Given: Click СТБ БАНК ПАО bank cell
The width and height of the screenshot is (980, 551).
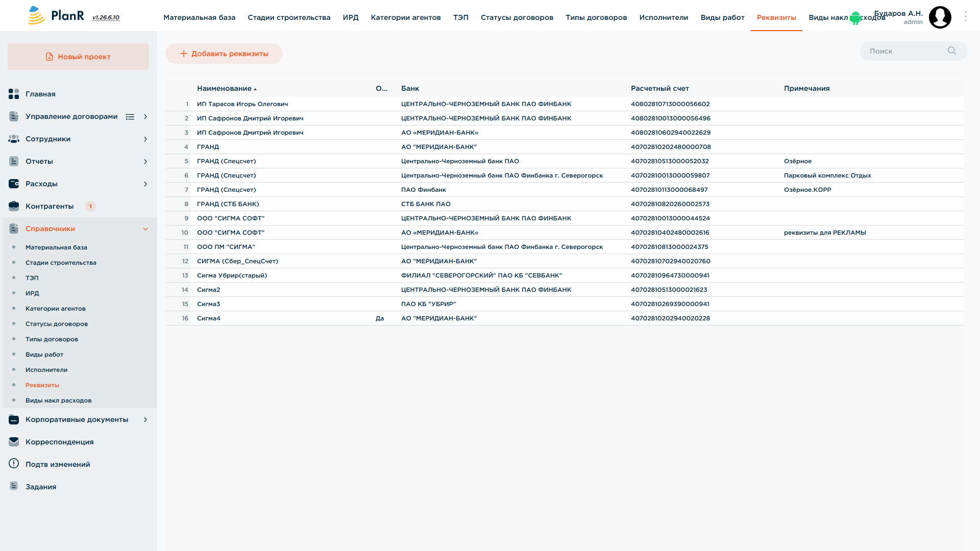Looking at the screenshot, I should pyautogui.click(x=426, y=204).
